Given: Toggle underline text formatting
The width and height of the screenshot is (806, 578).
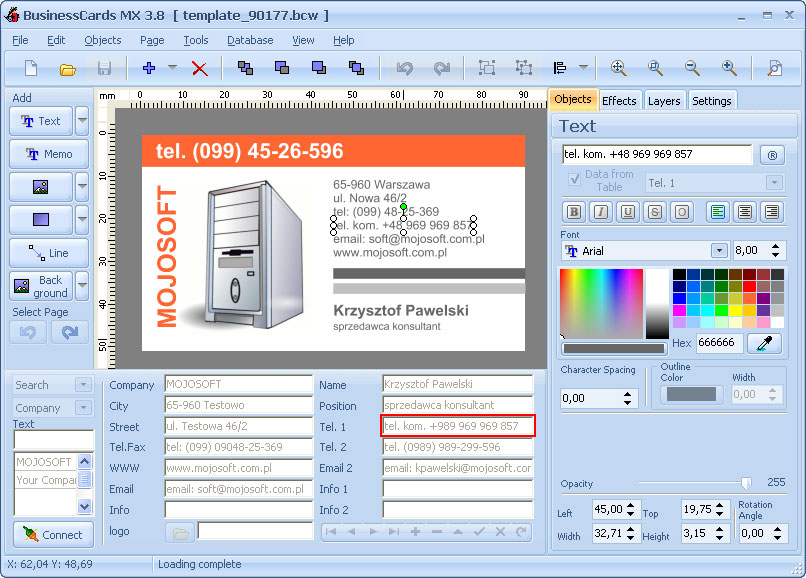Looking at the screenshot, I should 628,211.
